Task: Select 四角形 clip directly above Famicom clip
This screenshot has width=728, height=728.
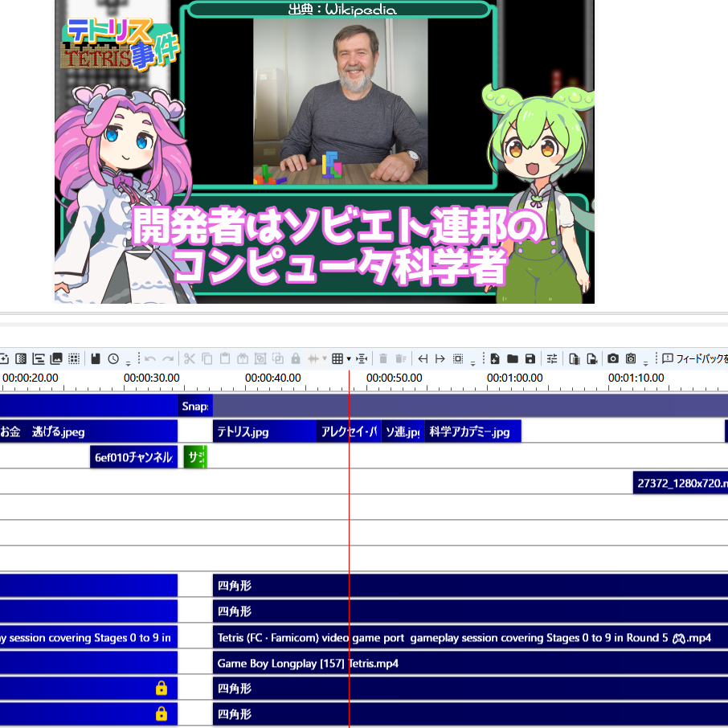Action: click(470, 611)
